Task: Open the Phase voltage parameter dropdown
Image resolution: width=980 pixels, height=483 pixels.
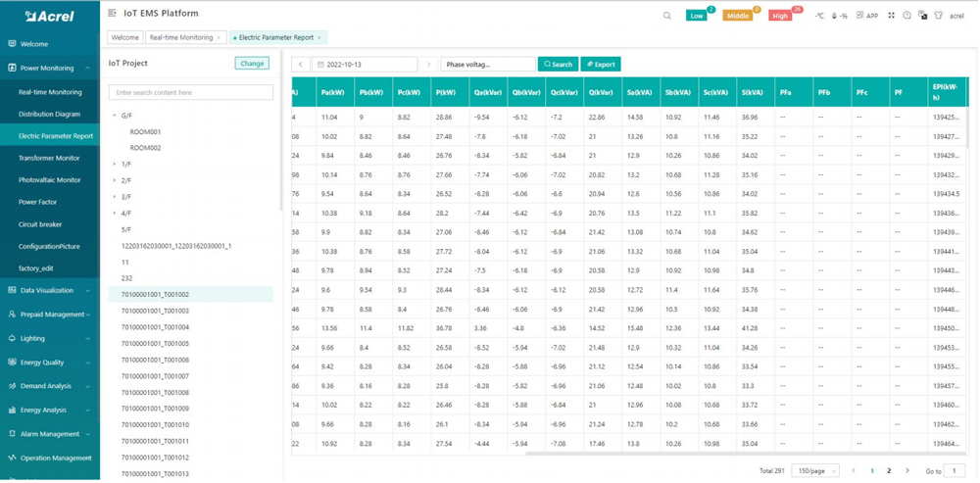Action: (488, 65)
